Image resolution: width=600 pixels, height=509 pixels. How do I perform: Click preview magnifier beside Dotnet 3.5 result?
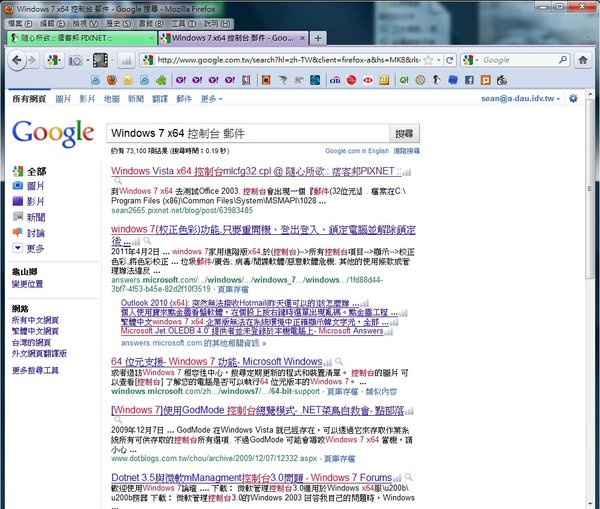coord(409,477)
